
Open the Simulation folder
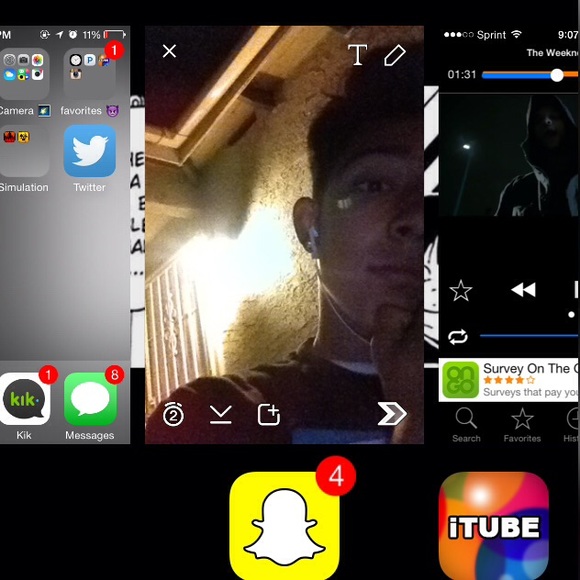(x=24, y=151)
